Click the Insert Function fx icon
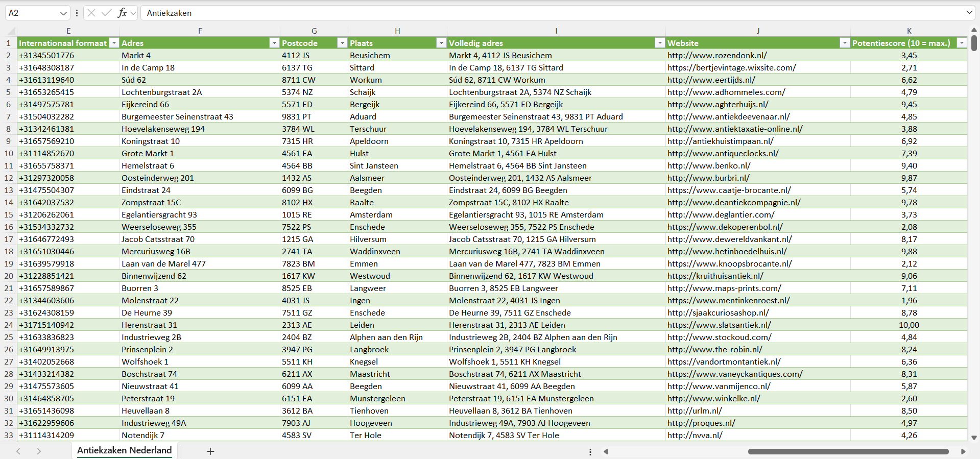 pyautogui.click(x=122, y=13)
